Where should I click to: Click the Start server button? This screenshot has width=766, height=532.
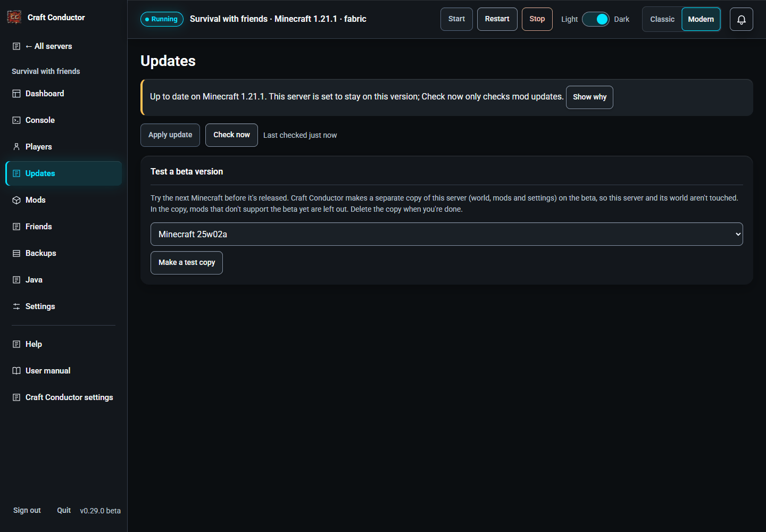pyautogui.click(x=456, y=19)
